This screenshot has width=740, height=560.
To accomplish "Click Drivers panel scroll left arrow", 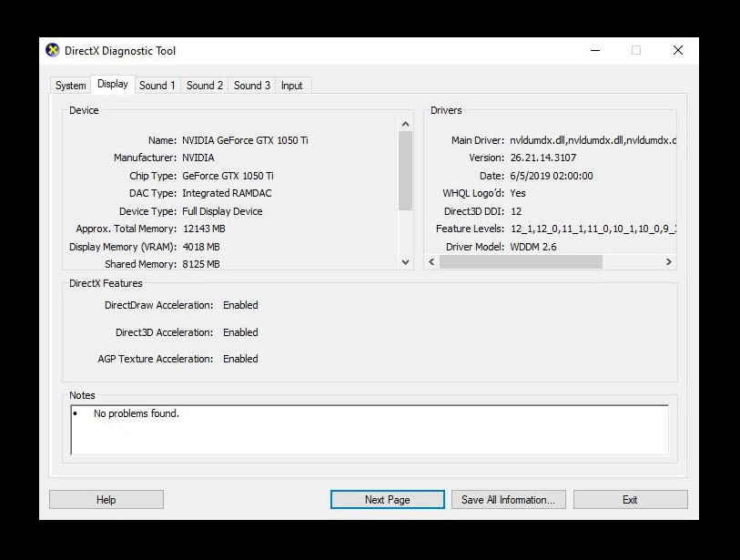I will coord(431,261).
